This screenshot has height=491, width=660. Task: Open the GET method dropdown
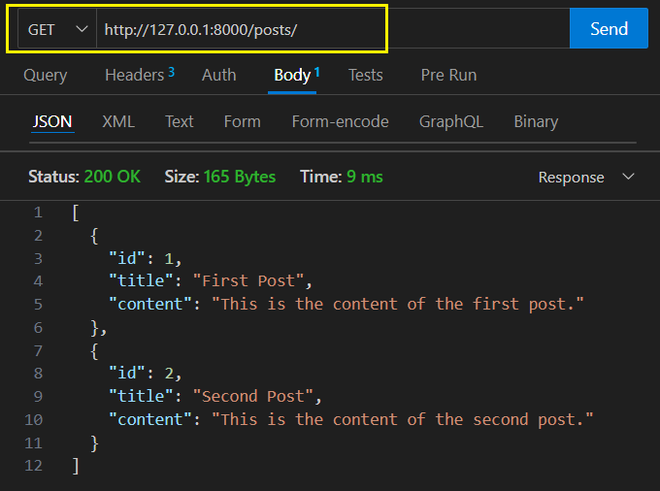[57, 29]
